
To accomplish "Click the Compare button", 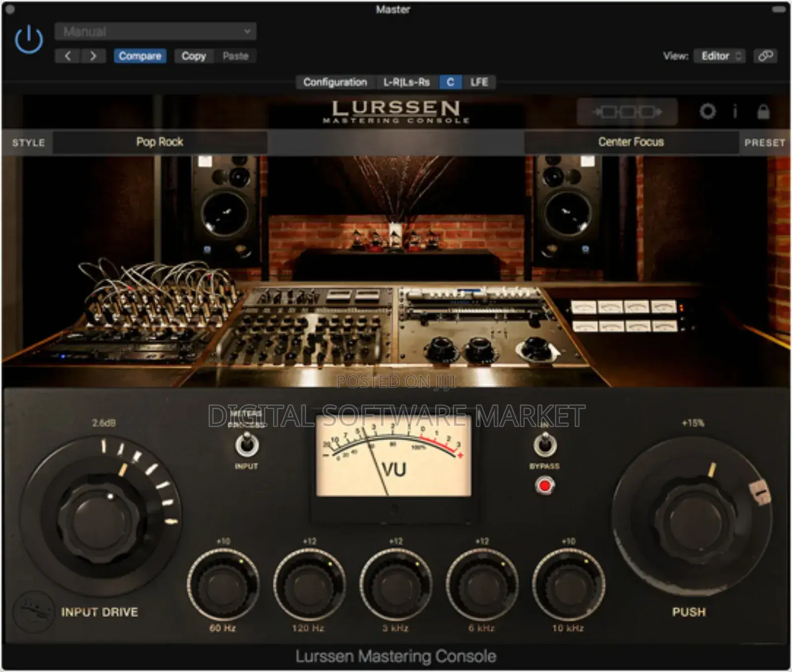I will [140, 56].
